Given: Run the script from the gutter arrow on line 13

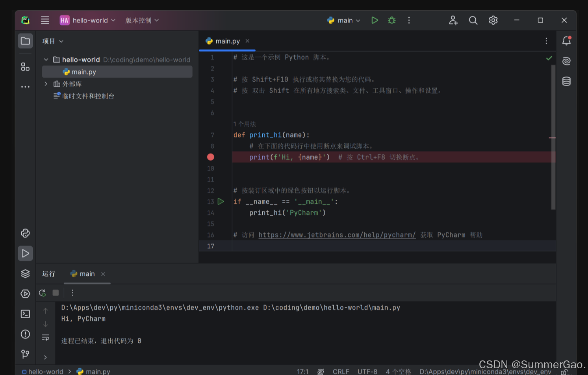Looking at the screenshot, I should 221,201.
